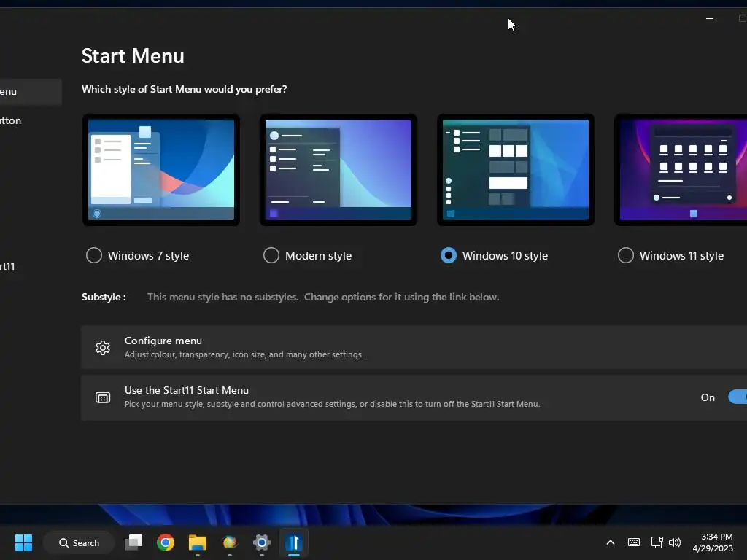
Task: Launch Google Chrome from the taskbar
Action: [x=166, y=542]
